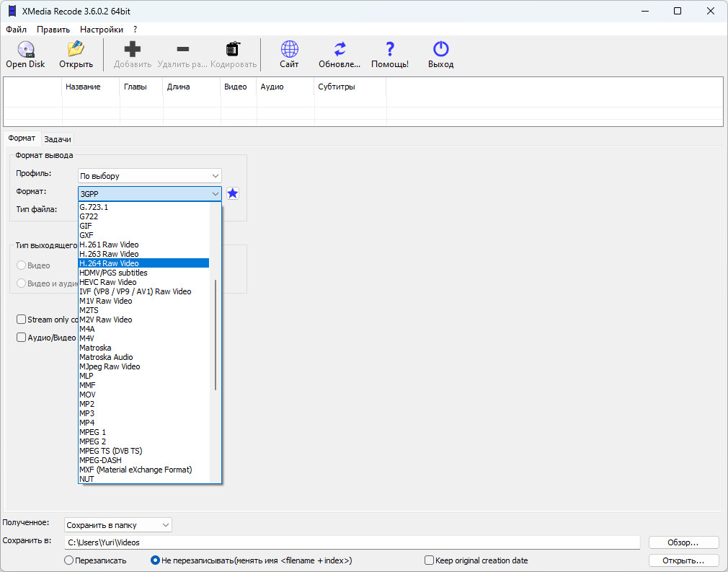Screen dimensions: 728x572
Task: Click the Кодировать clapperboard icon
Action: [x=233, y=49]
